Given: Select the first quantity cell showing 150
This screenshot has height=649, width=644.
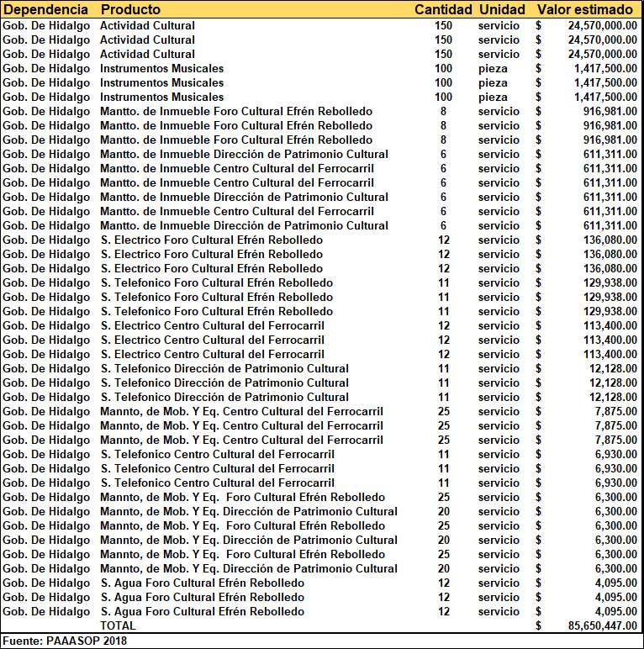Looking at the screenshot, I should tap(443, 26).
